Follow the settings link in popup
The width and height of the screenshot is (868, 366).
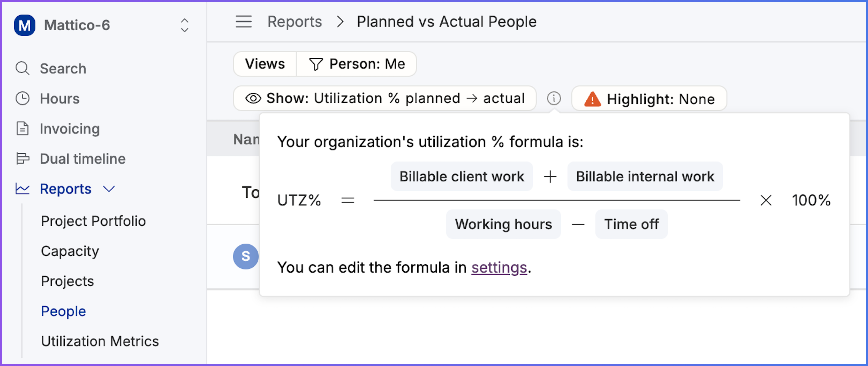pyautogui.click(x=499, y=268)
